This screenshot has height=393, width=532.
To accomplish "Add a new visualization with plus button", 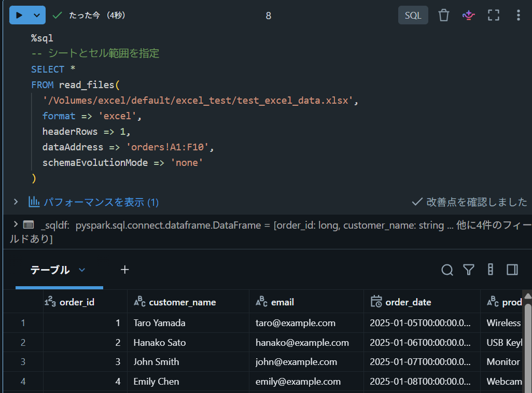I will click(124, 270).
